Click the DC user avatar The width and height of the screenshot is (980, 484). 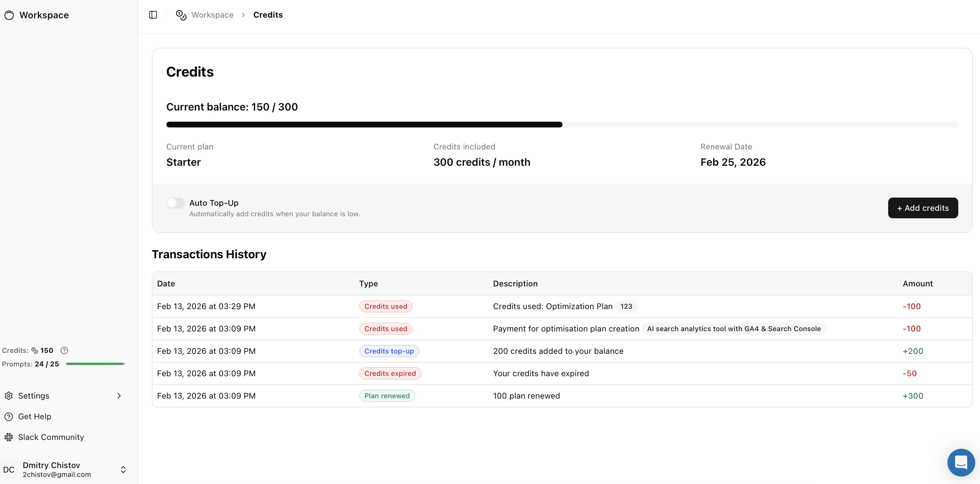coord(9,469)
